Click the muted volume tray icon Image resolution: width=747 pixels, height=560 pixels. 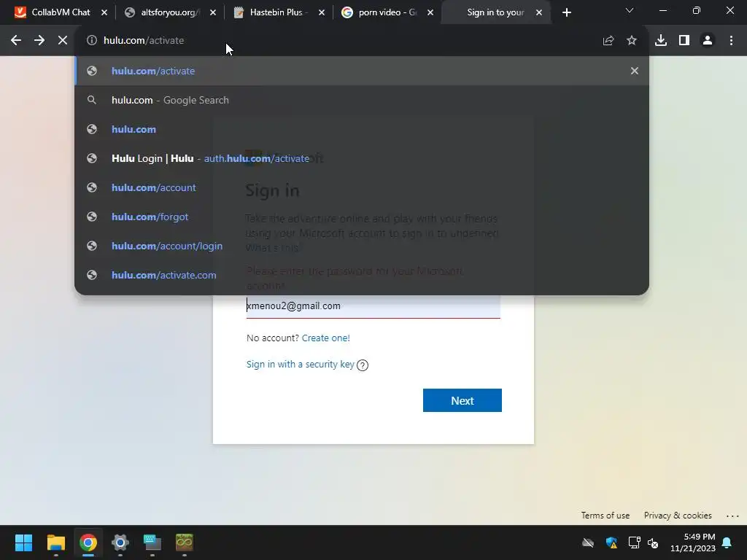coord(653,542)
